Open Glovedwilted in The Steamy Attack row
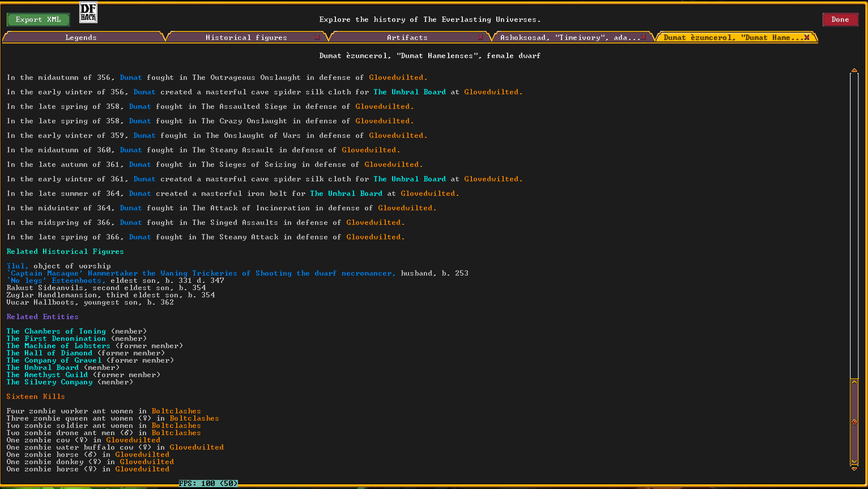 (375, 237)
